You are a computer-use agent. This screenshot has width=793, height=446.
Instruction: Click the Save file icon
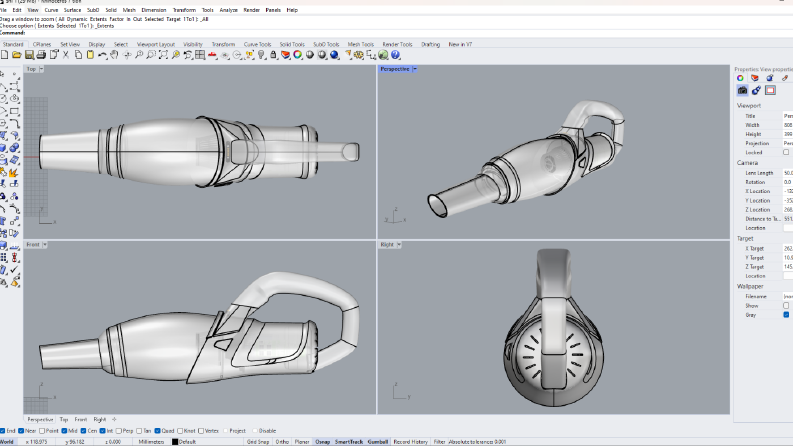pyautogui.click(x=29, y=55)
